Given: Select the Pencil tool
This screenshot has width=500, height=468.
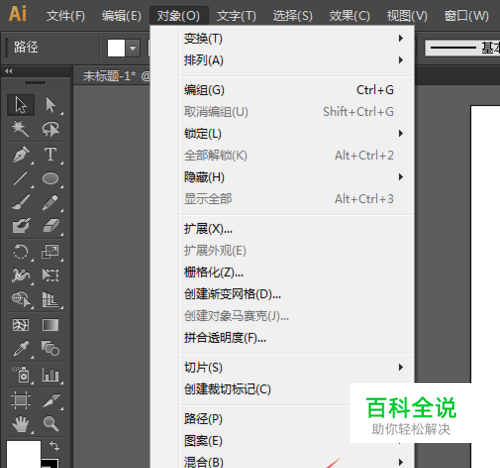Looking at the screenshot, I should pos(51,202).
